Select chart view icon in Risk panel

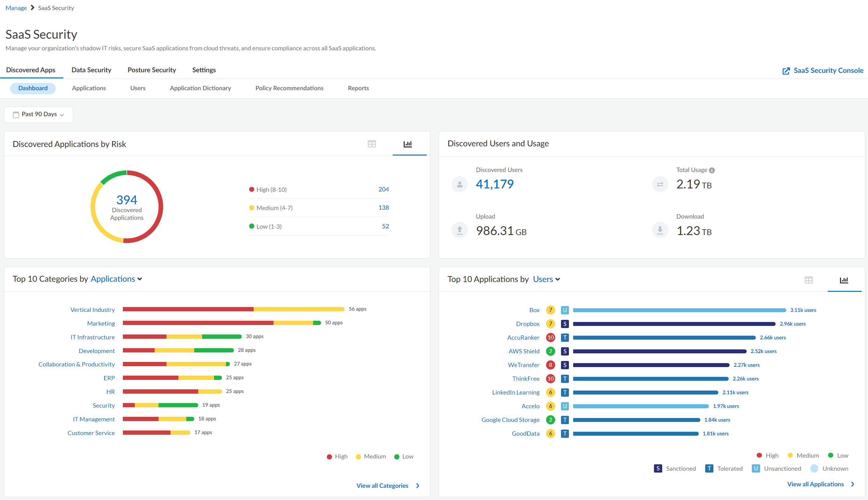point(408,144)
